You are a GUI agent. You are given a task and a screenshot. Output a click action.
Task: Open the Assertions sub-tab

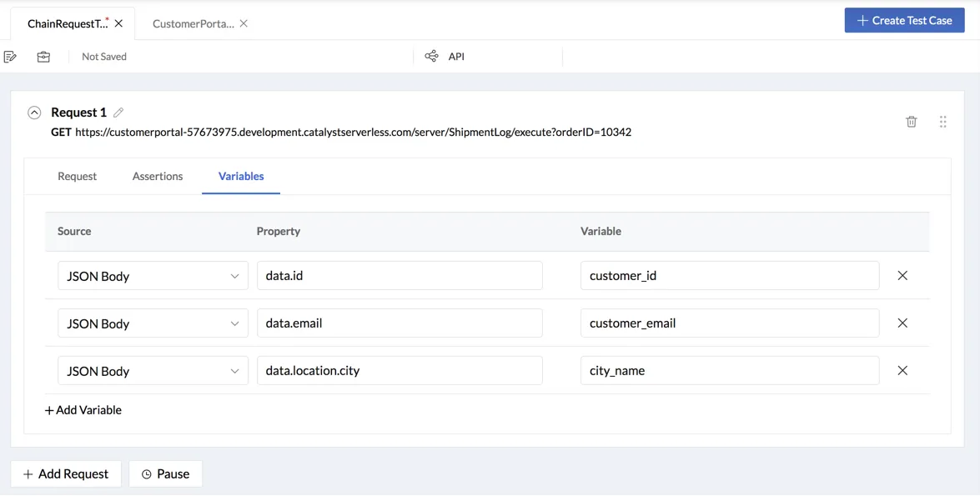[x=158, y=176]
